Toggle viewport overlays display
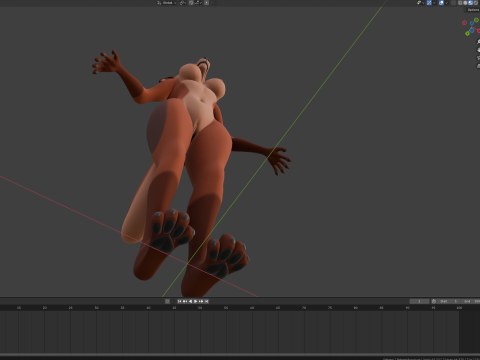Screen dimensions: 480x360 [441, 3]
